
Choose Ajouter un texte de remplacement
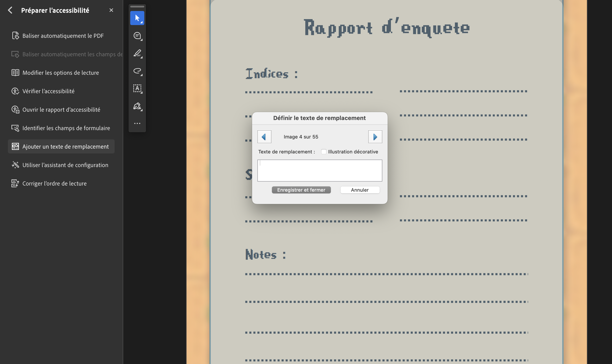click(61, 146)
